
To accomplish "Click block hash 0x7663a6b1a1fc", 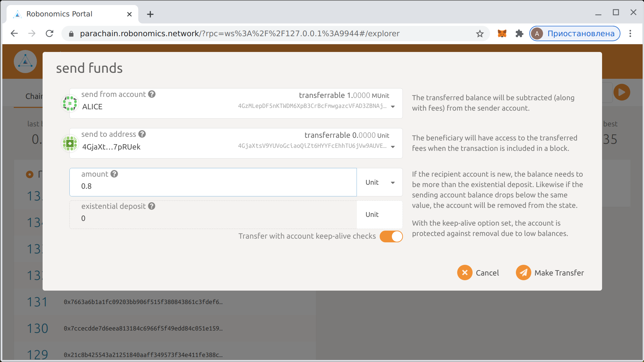I will point(143,302).
